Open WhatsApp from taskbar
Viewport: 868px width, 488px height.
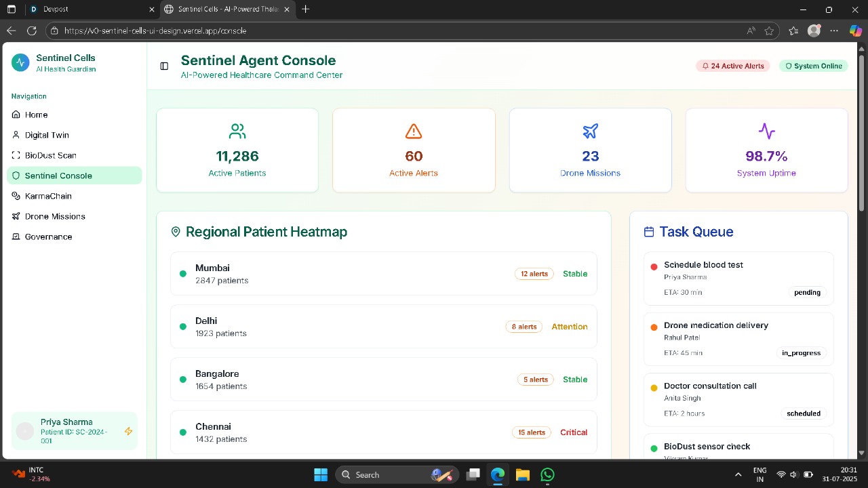[547, 474]
